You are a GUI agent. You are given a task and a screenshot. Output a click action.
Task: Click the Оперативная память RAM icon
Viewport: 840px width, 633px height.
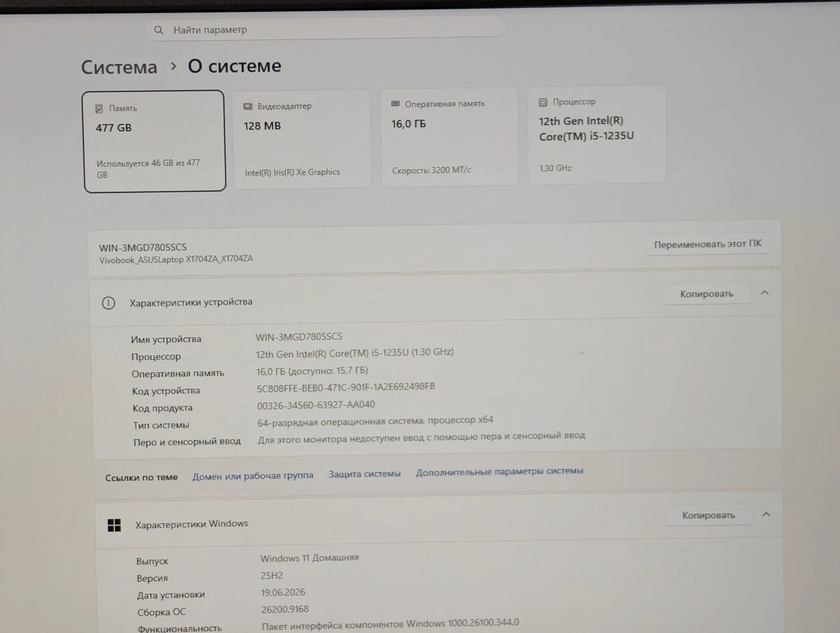pos(396,104)
